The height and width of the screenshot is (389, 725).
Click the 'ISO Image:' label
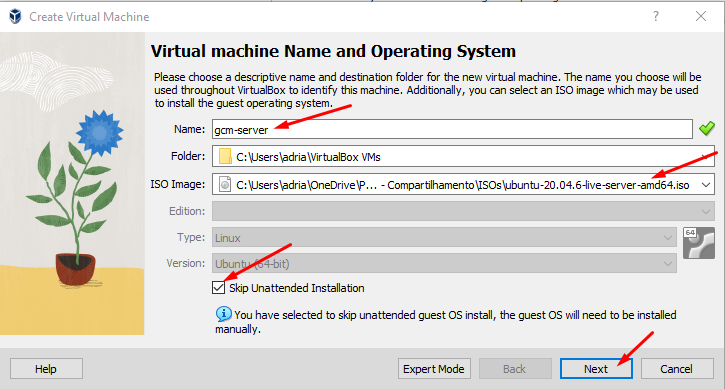point(178,184)
